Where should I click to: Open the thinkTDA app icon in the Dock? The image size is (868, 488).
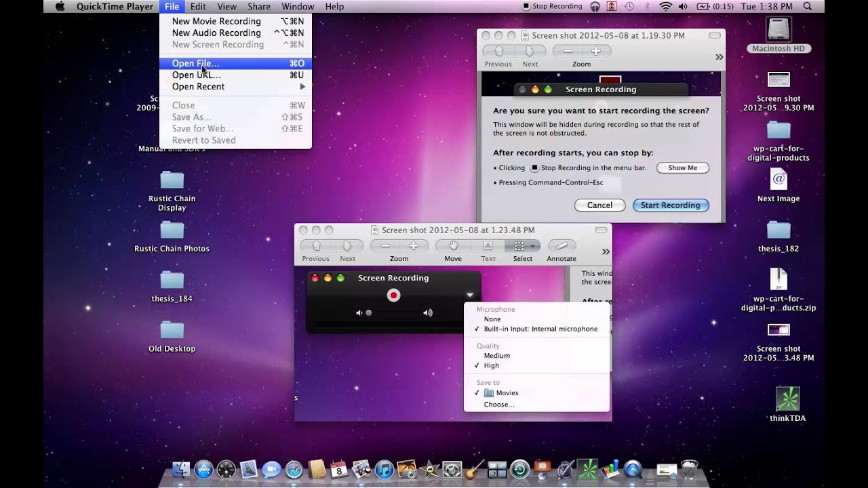(x=588, y=469)
